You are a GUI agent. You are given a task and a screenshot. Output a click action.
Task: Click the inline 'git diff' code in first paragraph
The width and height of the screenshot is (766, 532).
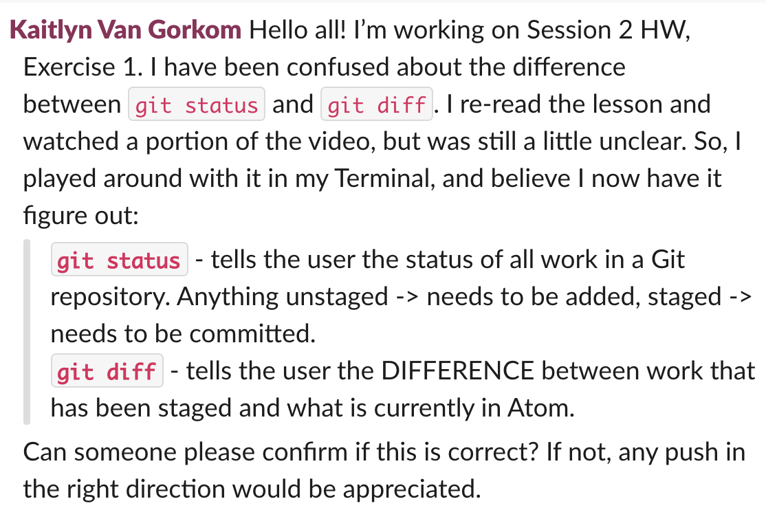pyautogui.click(x=376, y=105)
